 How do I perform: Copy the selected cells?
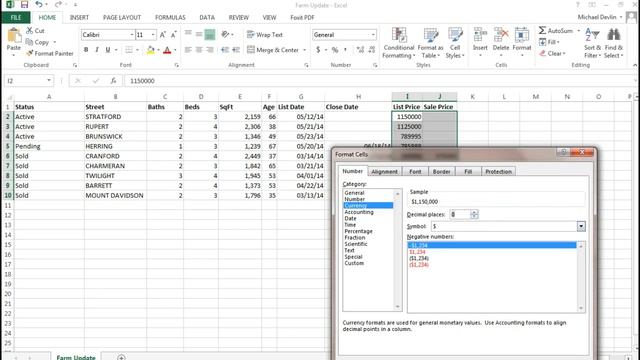pos(37,42)
